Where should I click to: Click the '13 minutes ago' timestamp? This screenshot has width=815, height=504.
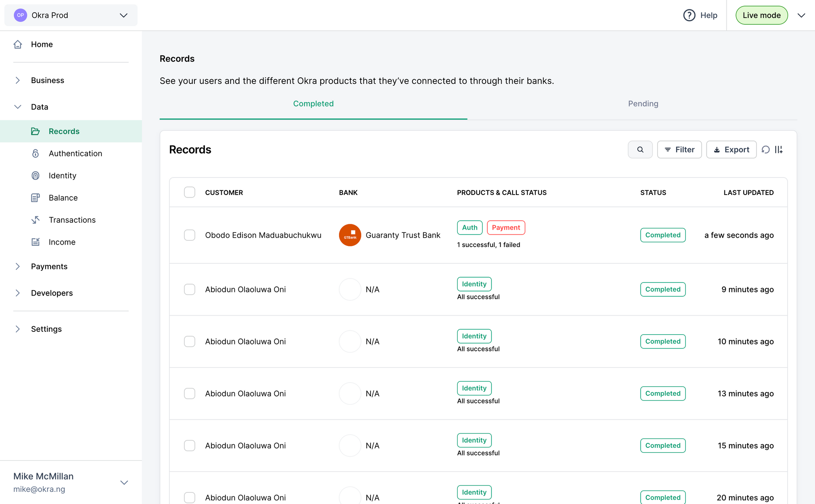point(746,394)
